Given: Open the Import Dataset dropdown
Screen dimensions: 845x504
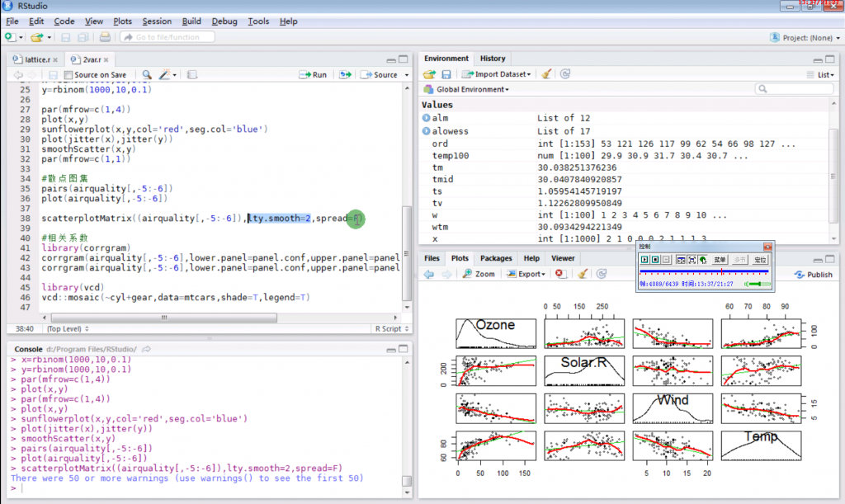Looking at the screenshot, I should (496, 74).
